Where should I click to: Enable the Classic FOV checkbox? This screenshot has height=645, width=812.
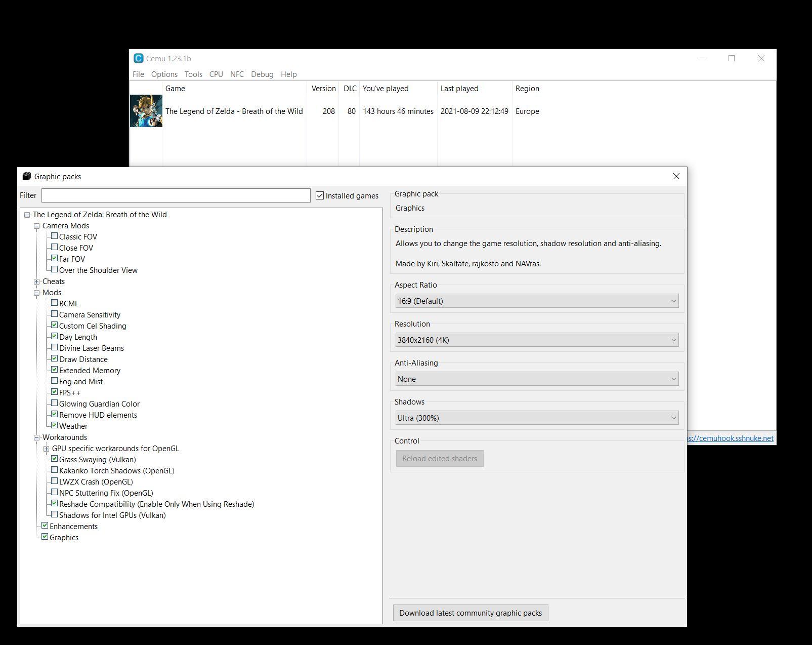tap(54, 236)
